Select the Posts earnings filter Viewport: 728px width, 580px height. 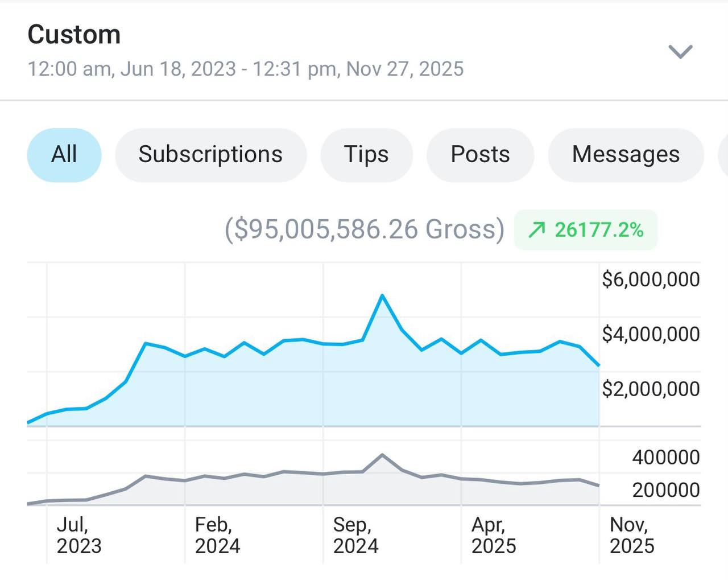point(481,154)
